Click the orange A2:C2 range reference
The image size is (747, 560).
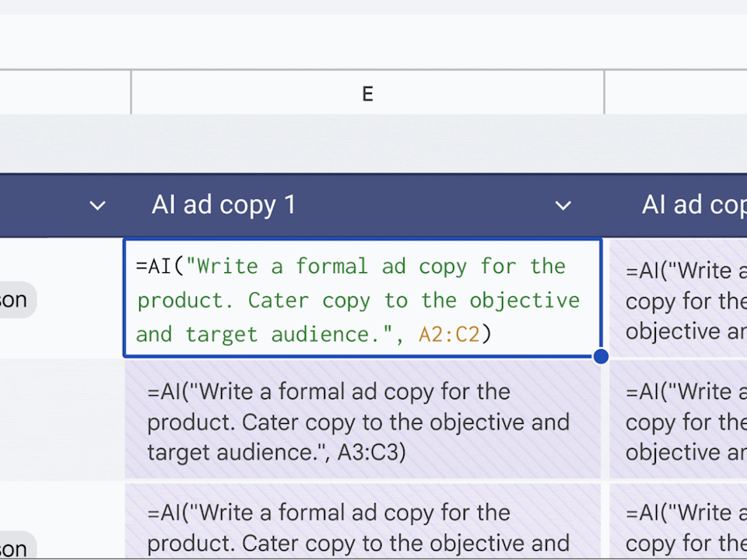(x=449, y=334)
